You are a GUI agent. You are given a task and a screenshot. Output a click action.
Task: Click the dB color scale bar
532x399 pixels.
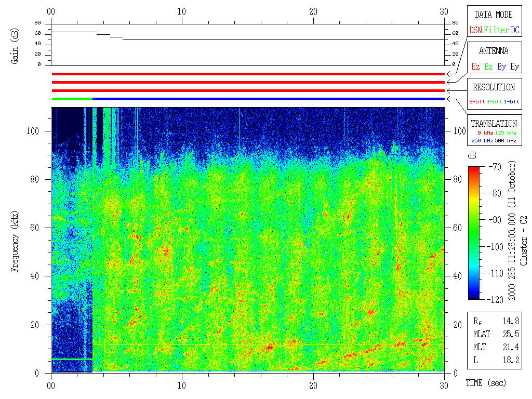[x=474, y=233]
